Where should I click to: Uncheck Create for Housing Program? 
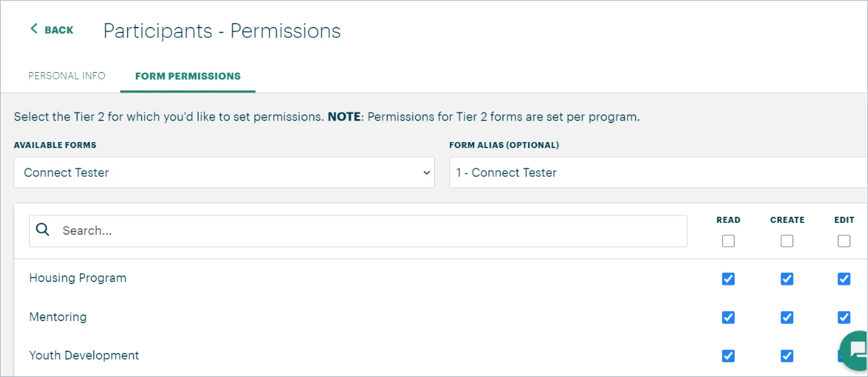tap(787, 279)
